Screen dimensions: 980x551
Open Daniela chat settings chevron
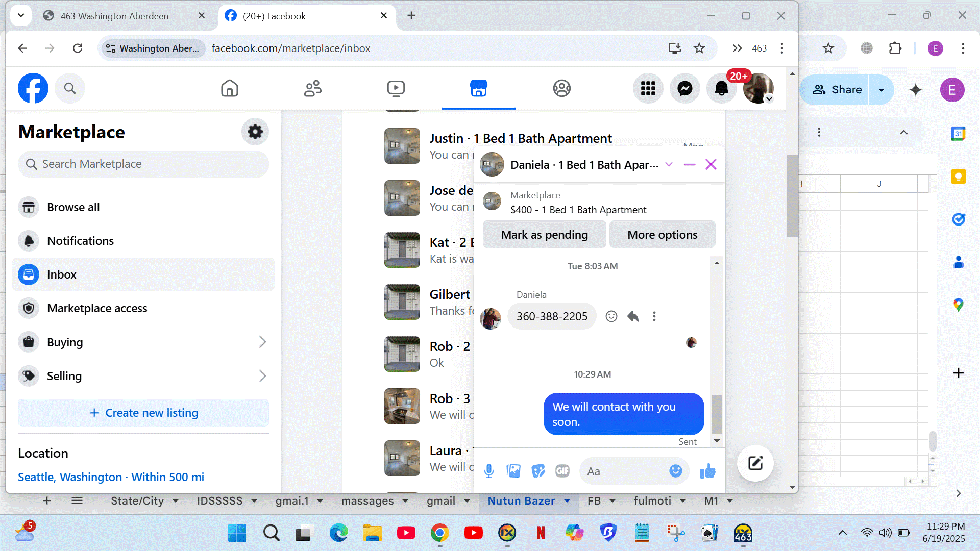(x=669, y=164)
